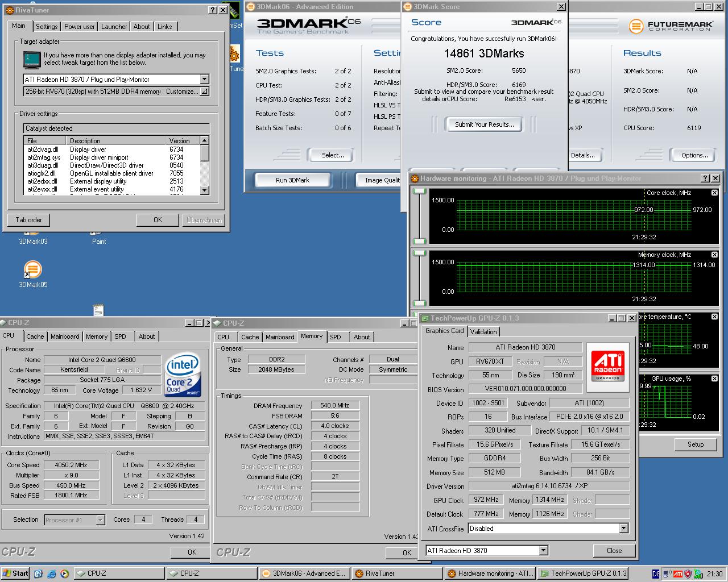This screenshot has height=582, width=728.
Task: Open the ATI Radeon HD 3870 selector in GPU-Z
Action: click(544, 550)
